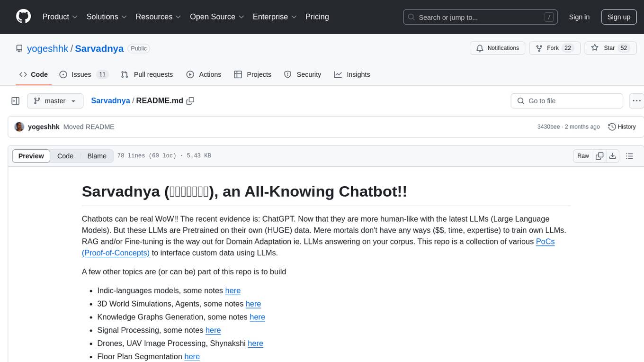
Task: Switch to the Issues tab
Action: point(84,74)
